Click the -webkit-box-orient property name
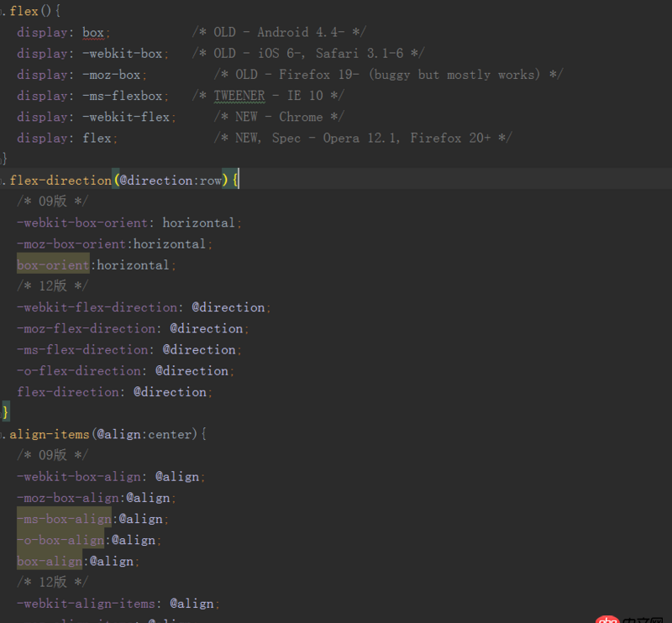Screen dimensions: 672x623 pyautogui.click(x=86, y=223)
